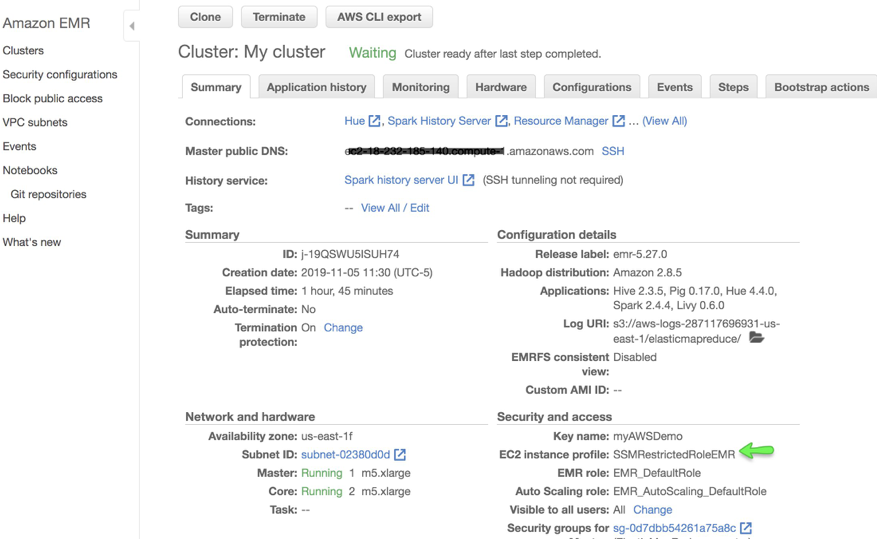The height and width of the screenshot is (539, 877).
Task: Click the EMR_DefaultRole value
Action: click(x=657, y=473)
